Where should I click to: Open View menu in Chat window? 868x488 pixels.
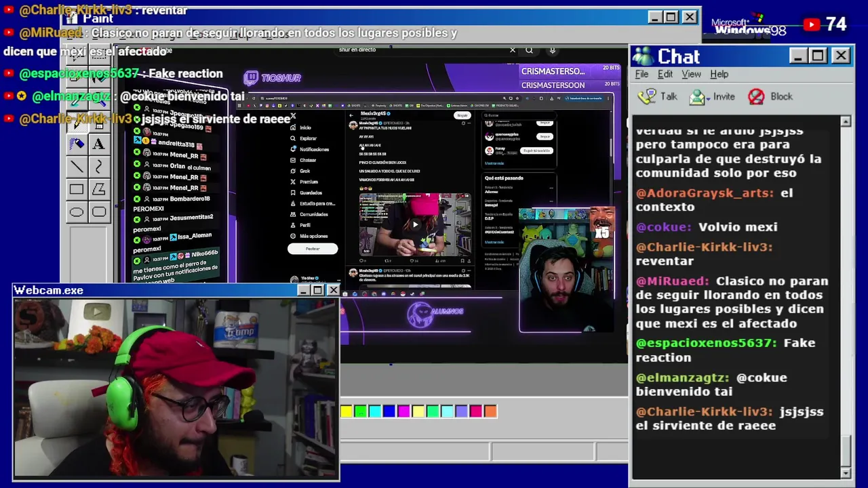coord(691,74)
